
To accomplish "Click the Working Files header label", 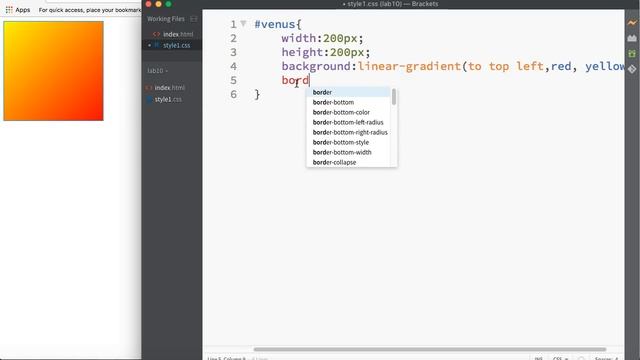I will click(166, 19).
